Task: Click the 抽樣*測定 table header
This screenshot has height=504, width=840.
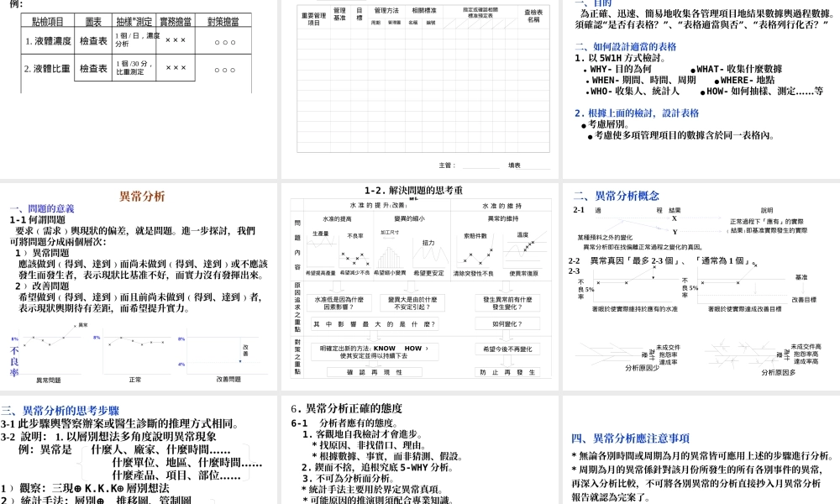Action: click(x=134, y=22)
